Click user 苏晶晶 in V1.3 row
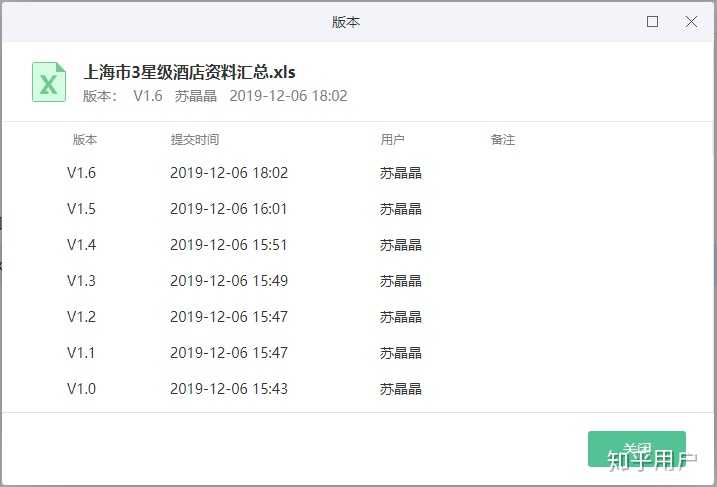Viewport: 717px width, 487px height. [401, 281]
